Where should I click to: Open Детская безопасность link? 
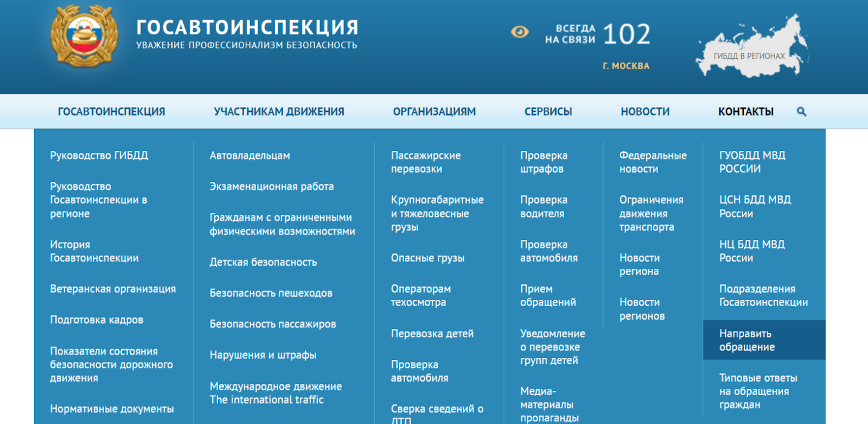(263, 262)
